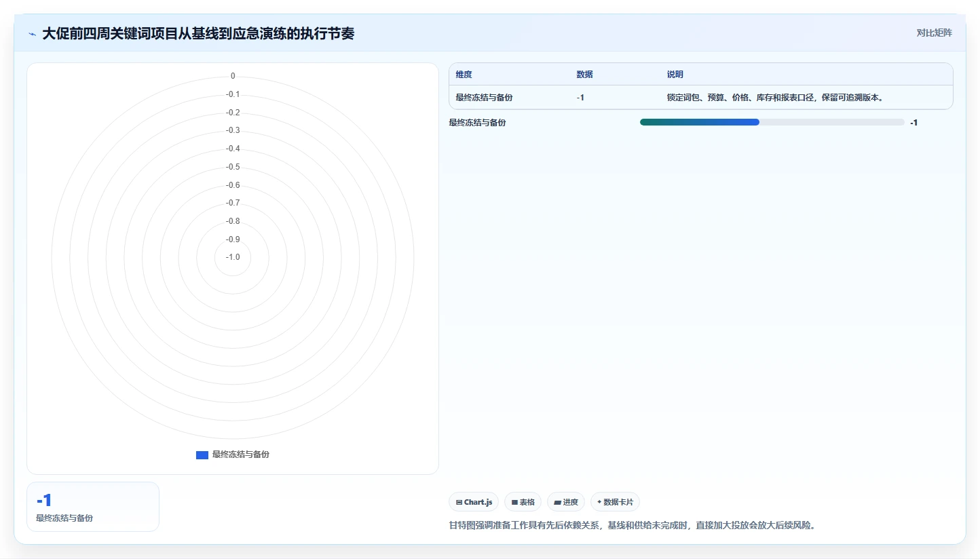Image resolution: width=980 pixels, height=559 pixels.
Task: Click the 进度 tag chip
Action: pos(566,502)
